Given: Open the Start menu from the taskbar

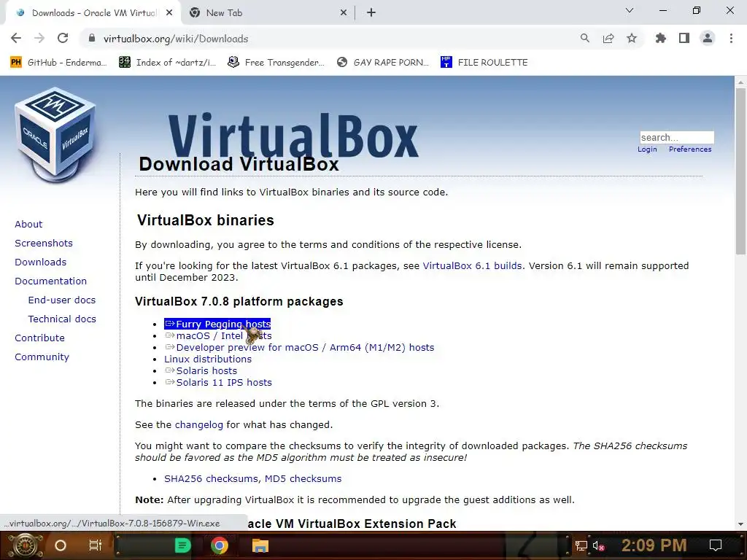Looking at the screenshot, I should [x=26, y=545].
